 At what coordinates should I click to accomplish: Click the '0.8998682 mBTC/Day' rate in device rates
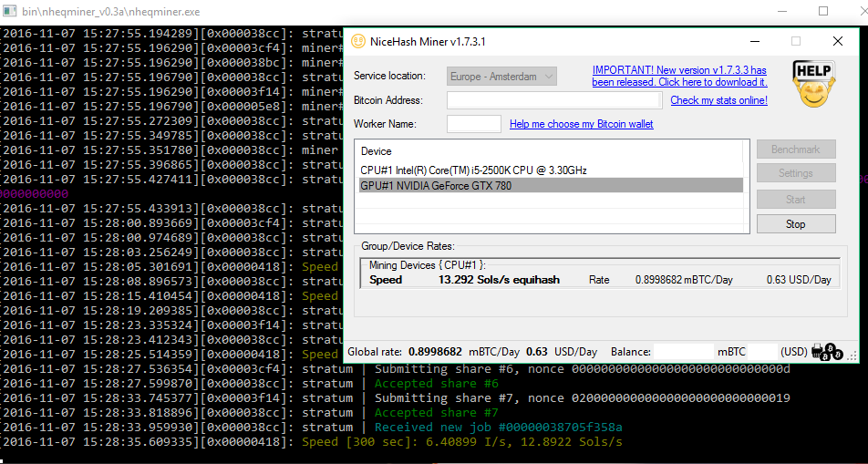[x=684, y=280]
